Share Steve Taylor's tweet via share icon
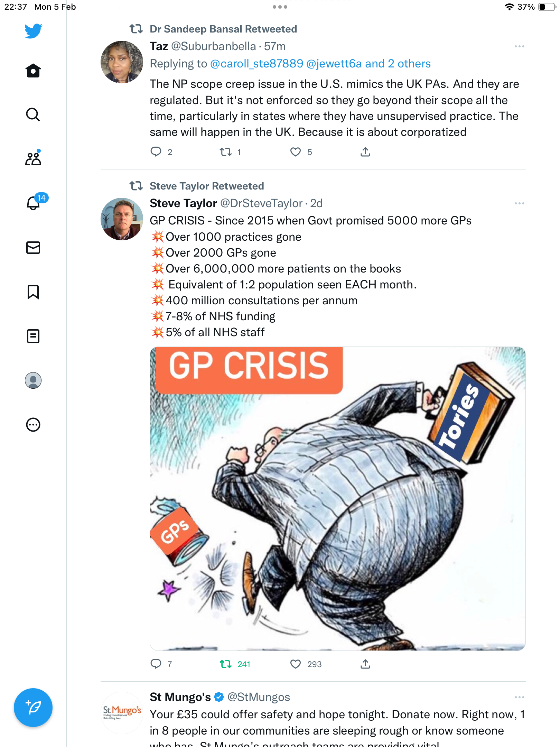 click(x=365, y=664)
